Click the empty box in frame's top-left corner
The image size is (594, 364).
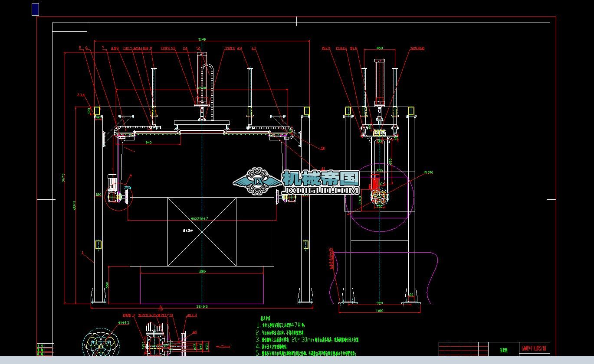70,27
